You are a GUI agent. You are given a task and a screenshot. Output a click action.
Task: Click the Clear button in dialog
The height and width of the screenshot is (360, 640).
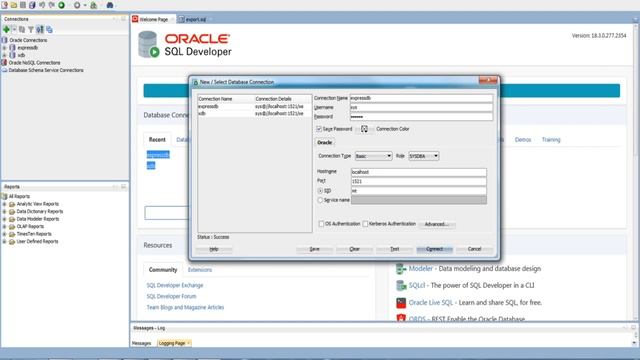tap(354, 249)
